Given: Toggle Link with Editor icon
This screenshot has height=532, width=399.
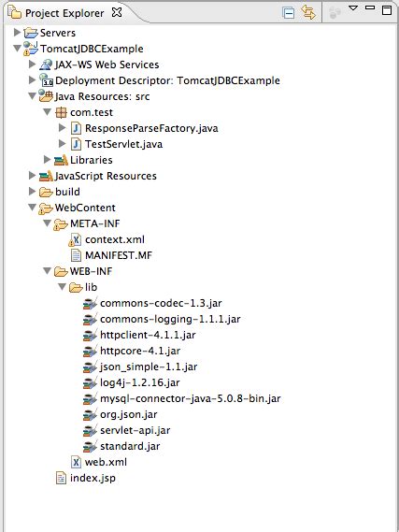Looking at the screenshot, I should (308, 13).
